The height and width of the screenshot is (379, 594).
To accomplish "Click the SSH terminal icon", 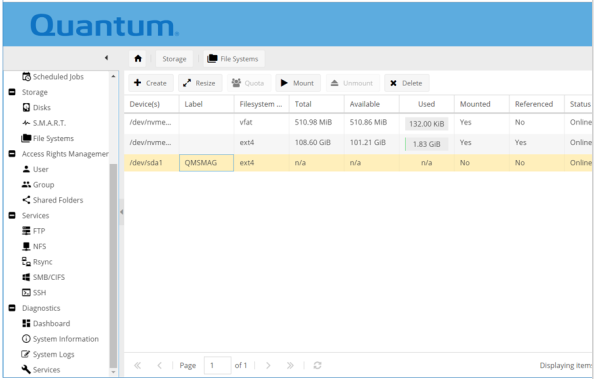I will click(26, 293).
